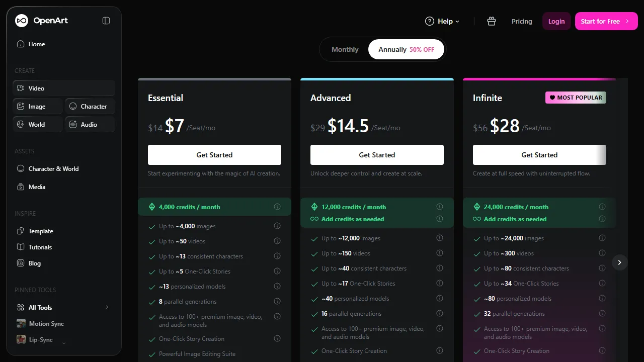The height and width of the screenshot is (362, 644).
Task: Open Template gallery
Action: tap(64, 231)
